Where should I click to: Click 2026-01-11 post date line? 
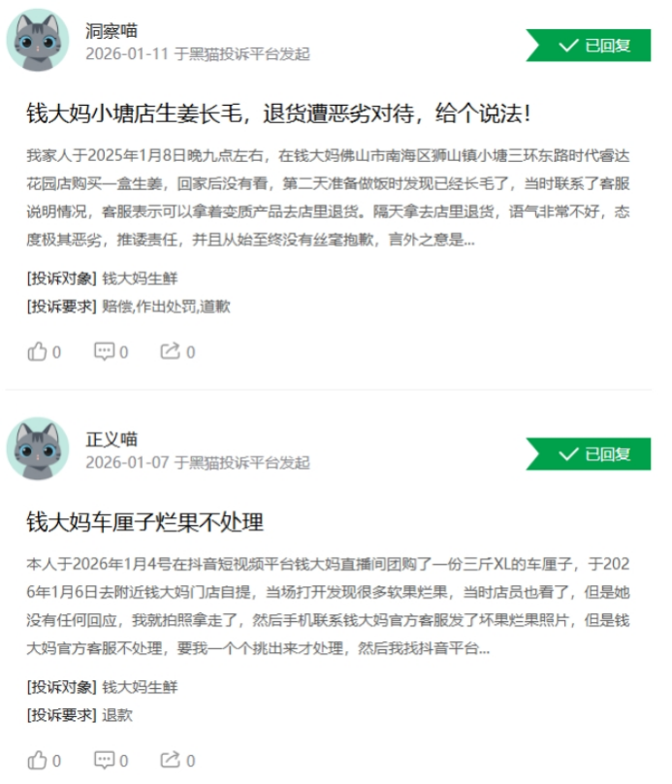pos(198,54)
